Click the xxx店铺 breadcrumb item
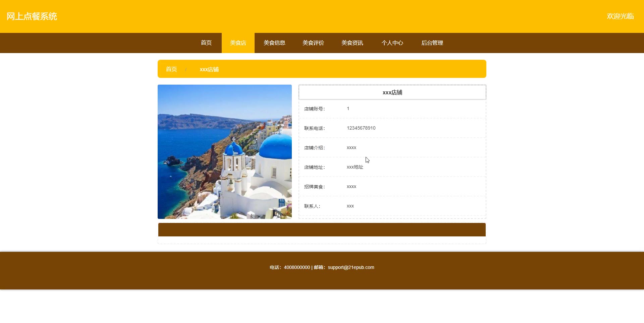Viewport: 644px width, 323px height. click(x=209, y=70)
